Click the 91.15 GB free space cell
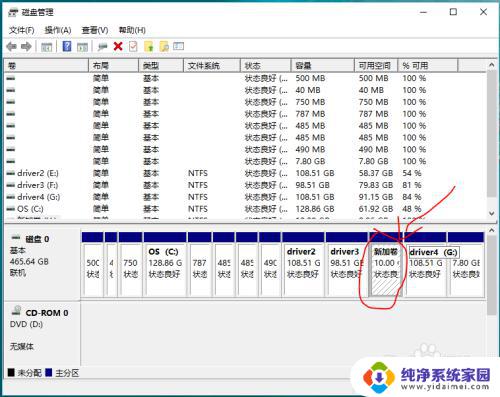The width and height of the screenshot is (500, 397). pos(376,197)
